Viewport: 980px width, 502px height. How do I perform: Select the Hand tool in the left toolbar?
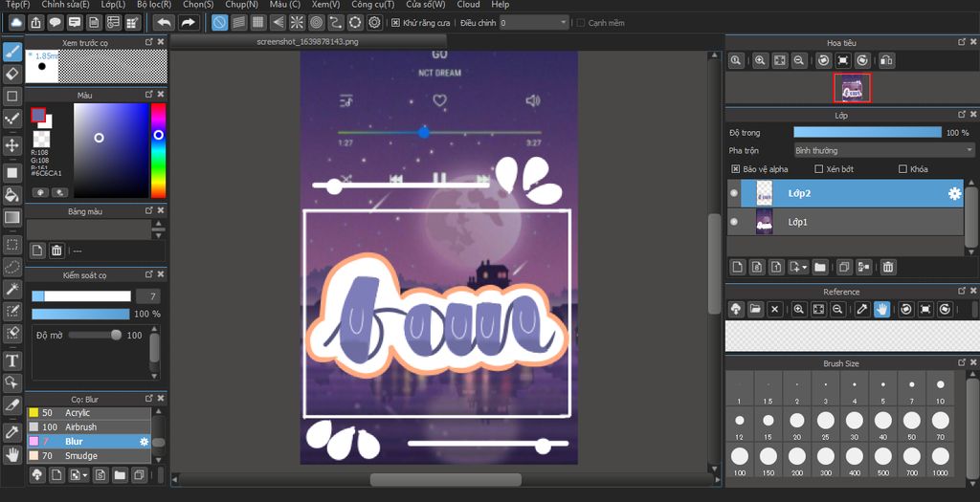[x=12, y=454]
